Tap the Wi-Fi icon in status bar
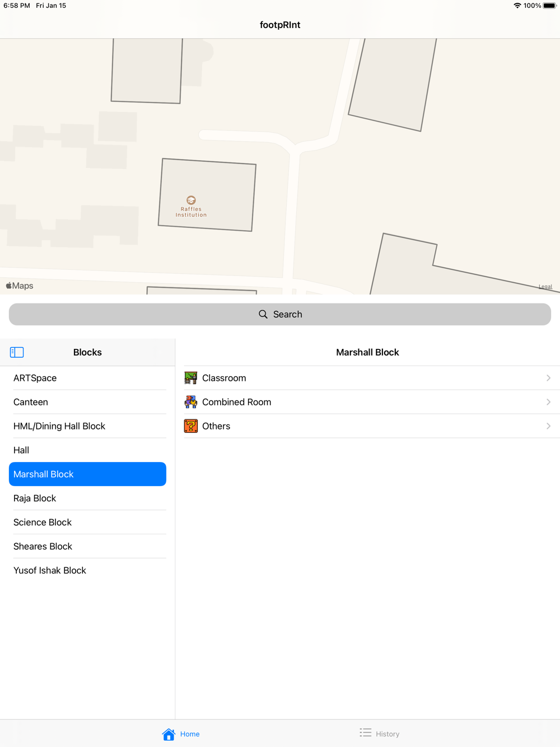 point(517,6)
